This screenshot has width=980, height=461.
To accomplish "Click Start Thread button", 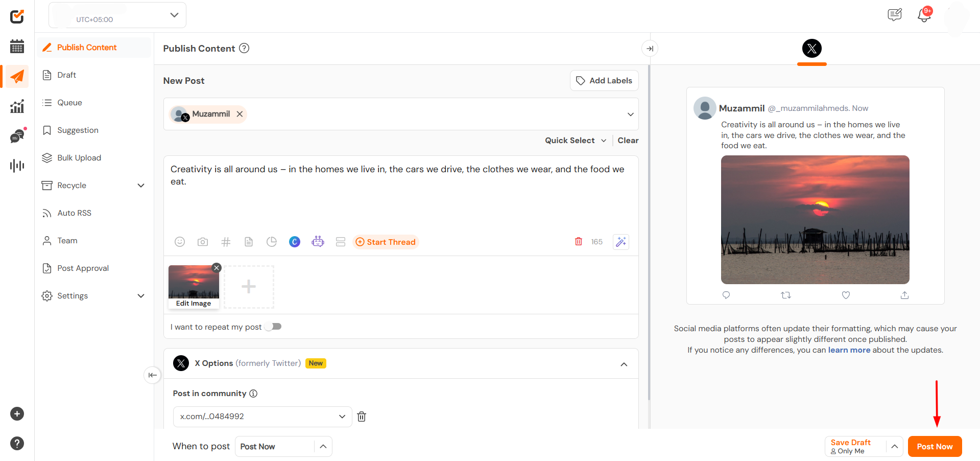I will [x=386, y=242].
